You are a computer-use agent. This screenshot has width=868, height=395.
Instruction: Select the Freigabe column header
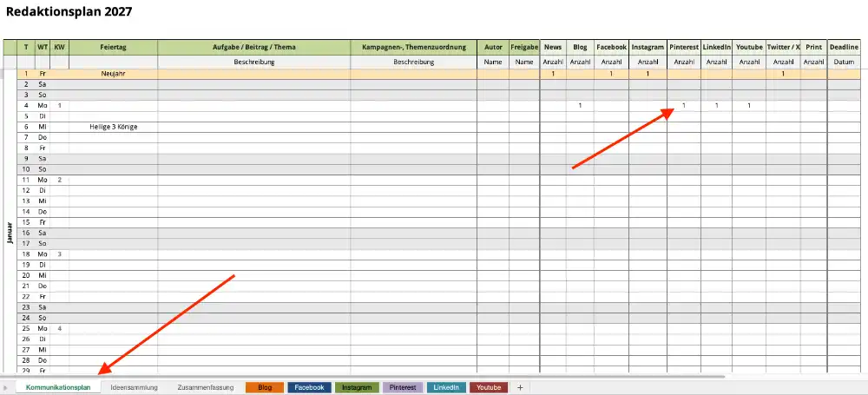click(x=524, y=47)
